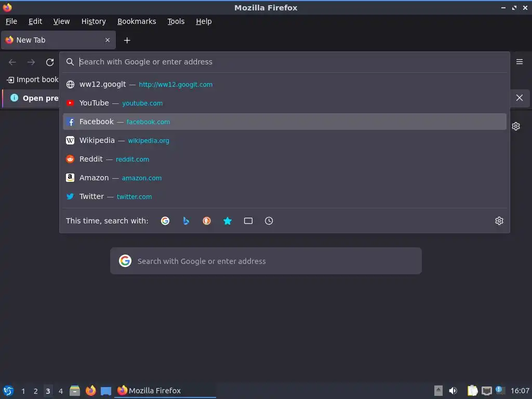Select the ww12.googlt suggestion
Viewport: 532px width, 399px height.
285,84
